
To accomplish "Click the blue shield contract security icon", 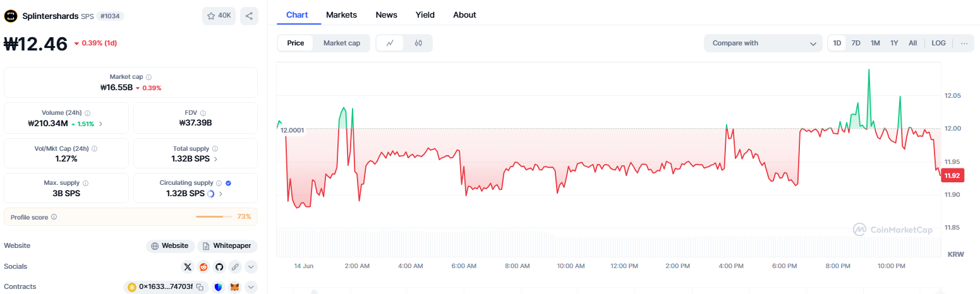I will 218,287.
